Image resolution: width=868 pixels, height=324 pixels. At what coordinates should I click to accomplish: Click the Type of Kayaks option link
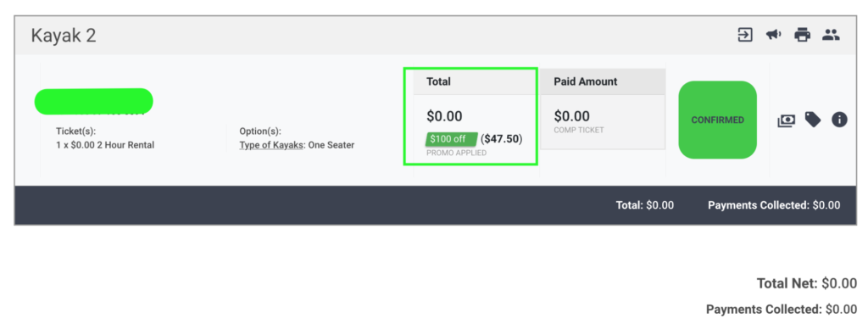(x=270, y=145)
